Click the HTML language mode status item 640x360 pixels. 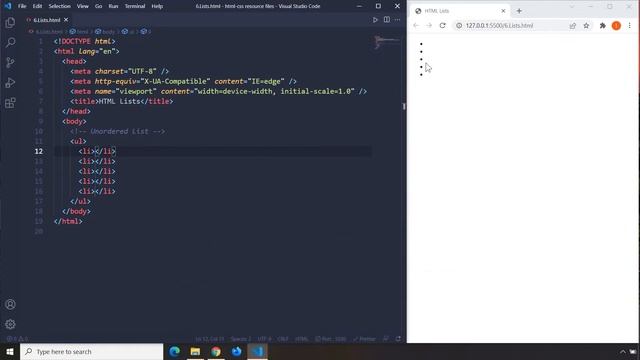coord(302,339)
